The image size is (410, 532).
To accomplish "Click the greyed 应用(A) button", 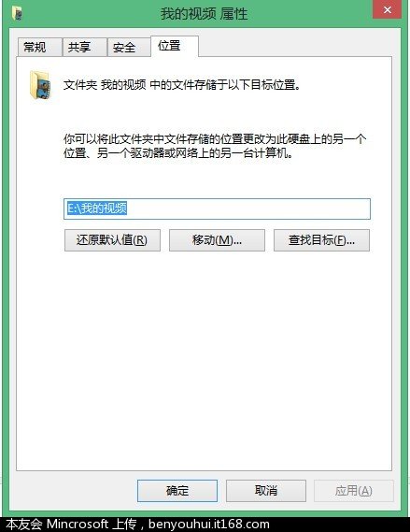I will (x=354, y=491).
